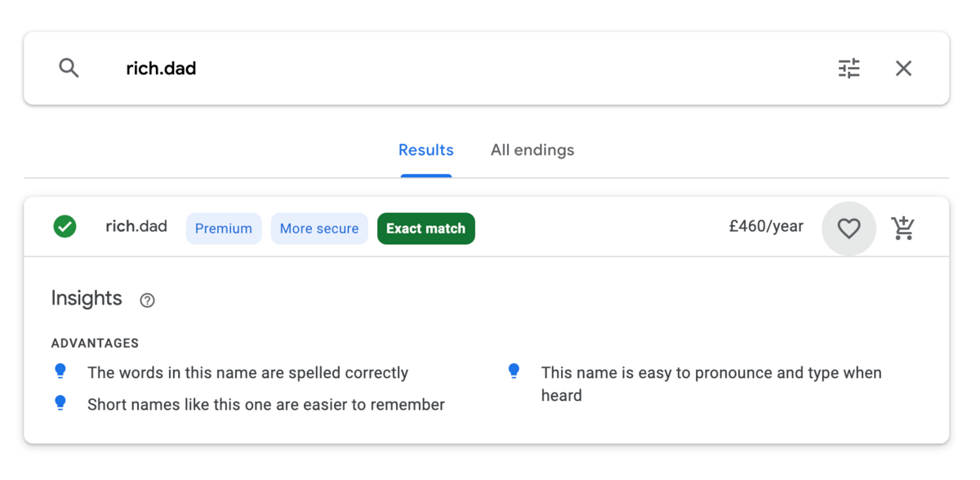Click the More secure badge
Viewport: 980px width, 480px height.
(319, 229)
